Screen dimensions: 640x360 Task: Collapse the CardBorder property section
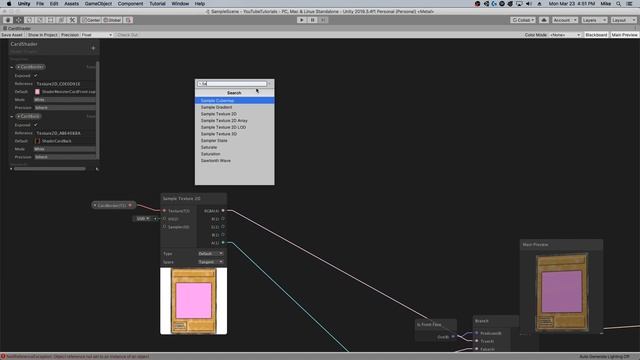click(12, 67)
